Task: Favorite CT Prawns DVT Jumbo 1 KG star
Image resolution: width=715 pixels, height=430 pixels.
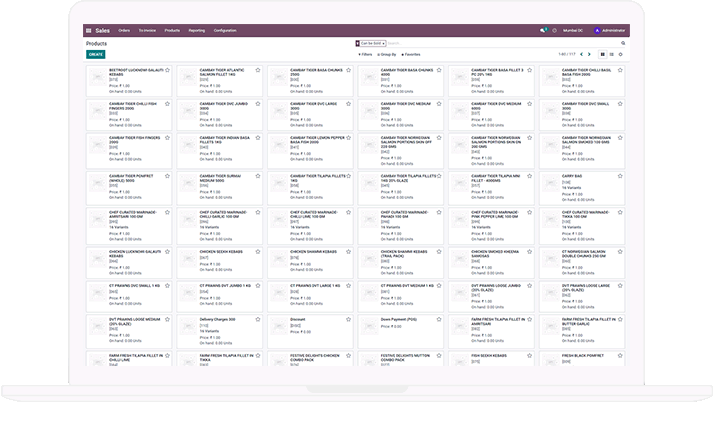Action: tap(258, 286)
